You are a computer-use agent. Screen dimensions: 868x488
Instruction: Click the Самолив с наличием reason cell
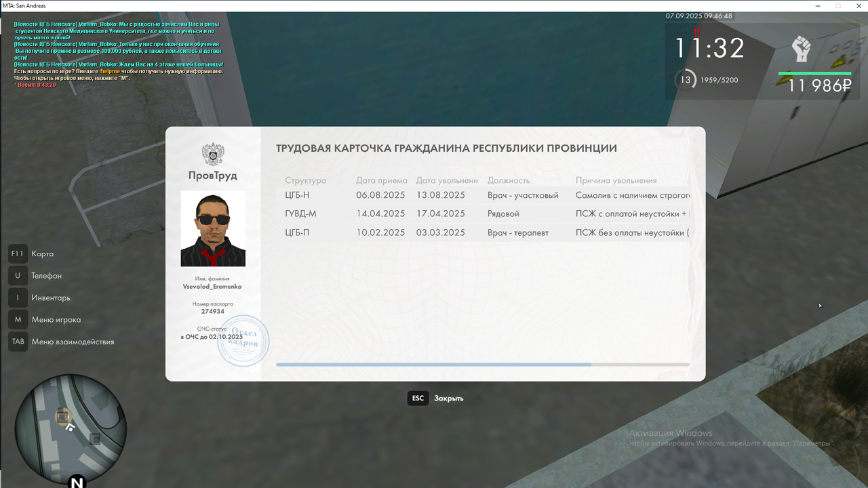633,195
